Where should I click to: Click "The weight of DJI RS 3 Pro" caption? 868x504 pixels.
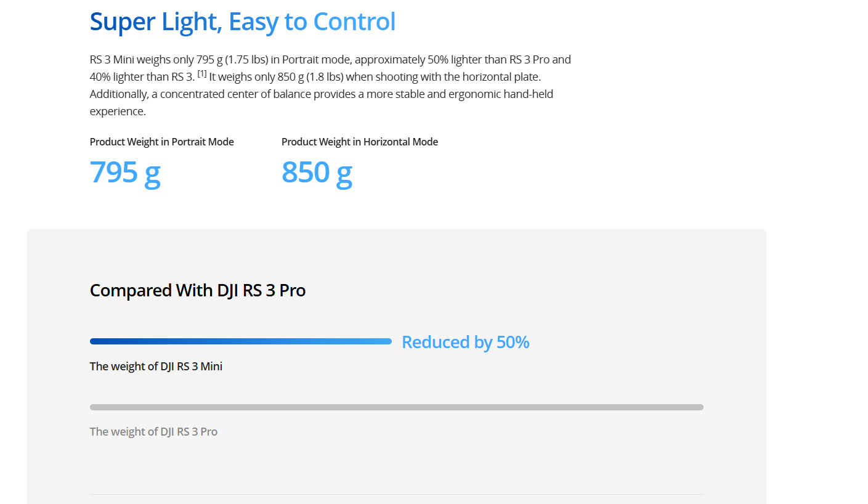pos(153,432)
